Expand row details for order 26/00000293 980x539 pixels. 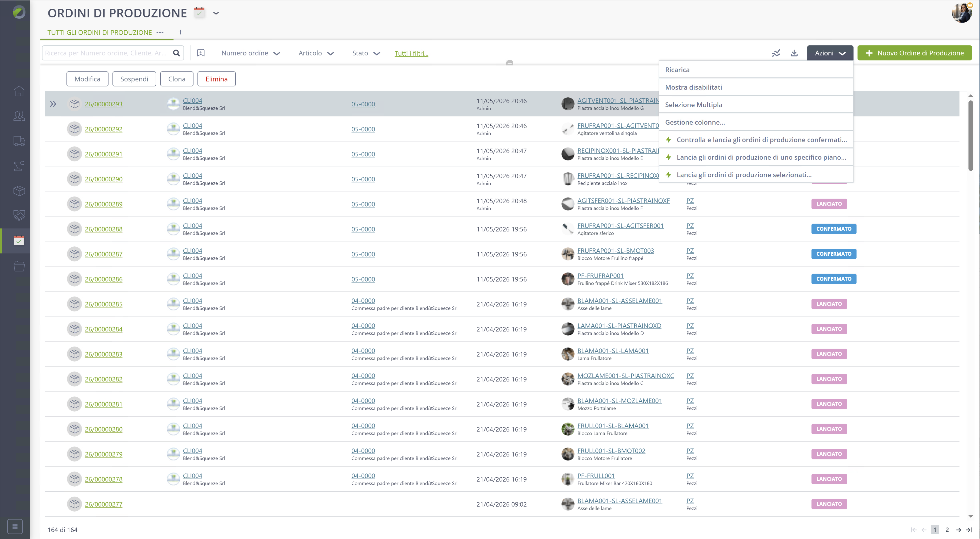pyautogui.click(x=53, y=104)
